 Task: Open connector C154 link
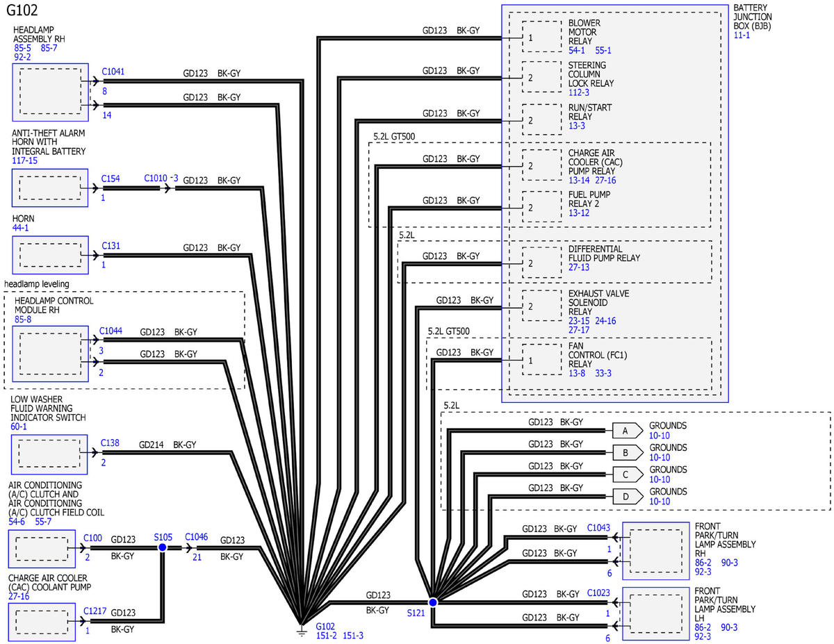pyautogui.click(x=111, y=179)
